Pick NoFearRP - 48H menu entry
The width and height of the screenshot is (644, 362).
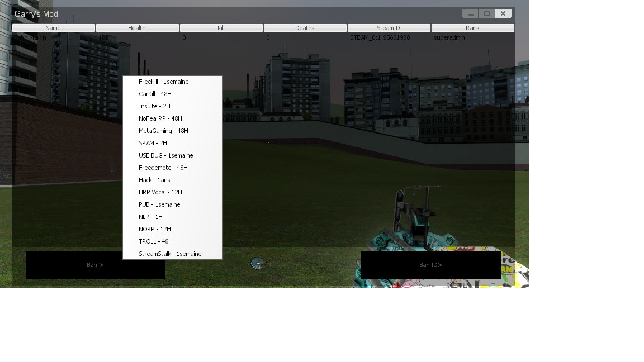[x=173, y=118]
